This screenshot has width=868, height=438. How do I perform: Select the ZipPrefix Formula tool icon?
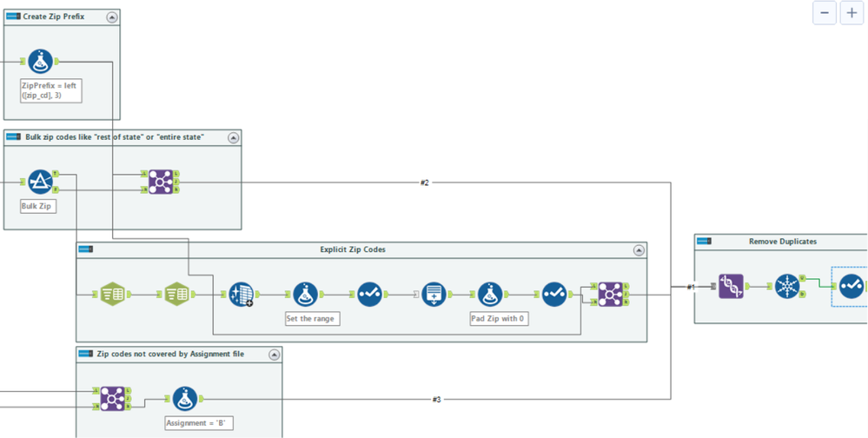[x=41, y=62]
